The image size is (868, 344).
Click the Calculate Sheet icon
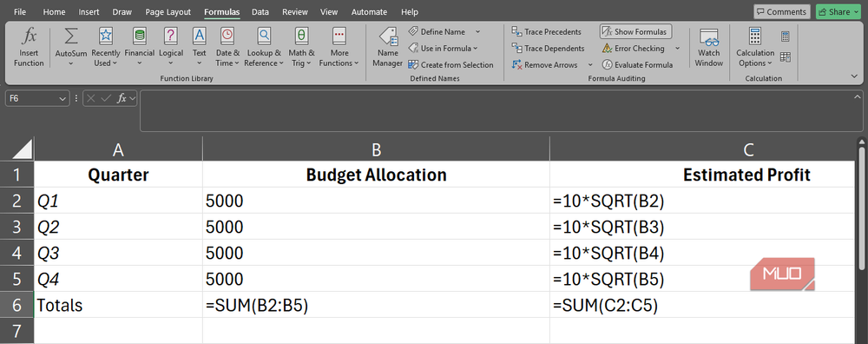[x=785, y=57]
